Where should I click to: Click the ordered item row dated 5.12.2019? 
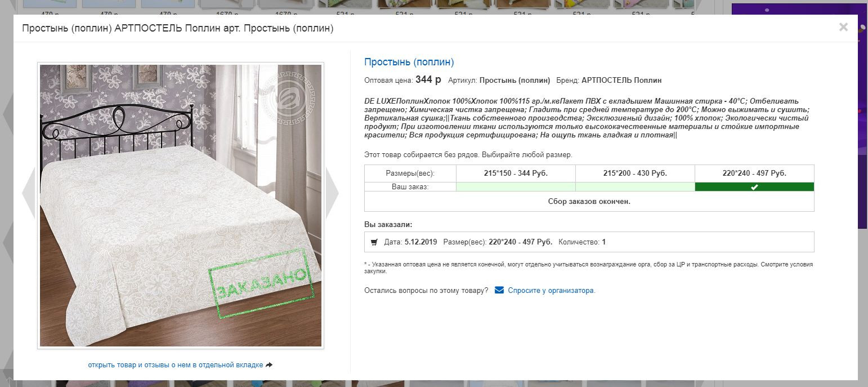589,242
